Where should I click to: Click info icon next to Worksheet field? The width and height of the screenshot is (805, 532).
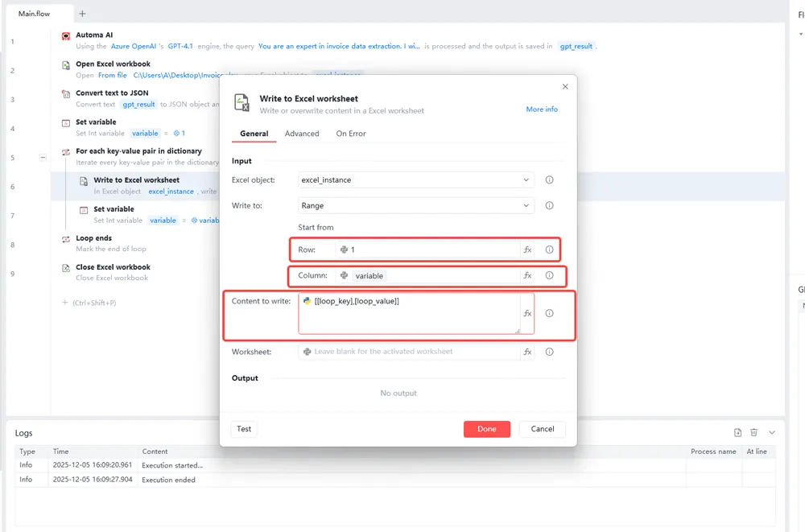coord(549,352)
